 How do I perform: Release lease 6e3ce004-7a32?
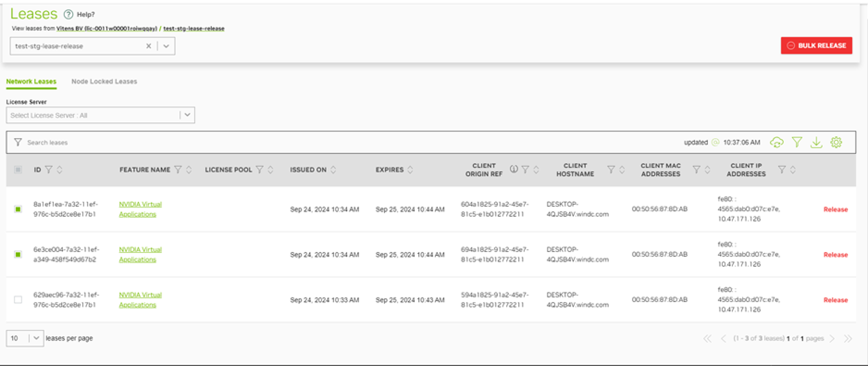pos(836,255)
